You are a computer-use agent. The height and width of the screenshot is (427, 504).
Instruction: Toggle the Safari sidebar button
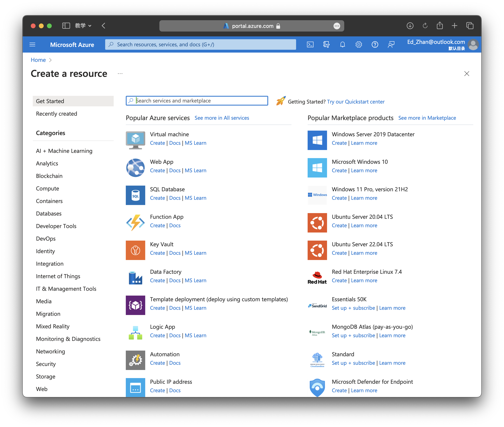66,26
